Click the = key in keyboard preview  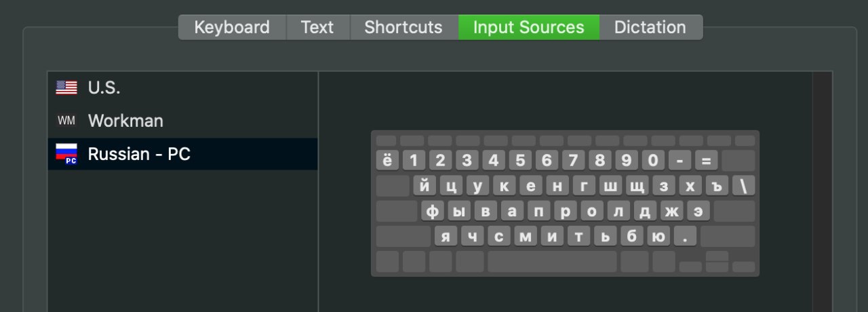tap(706, 160)
